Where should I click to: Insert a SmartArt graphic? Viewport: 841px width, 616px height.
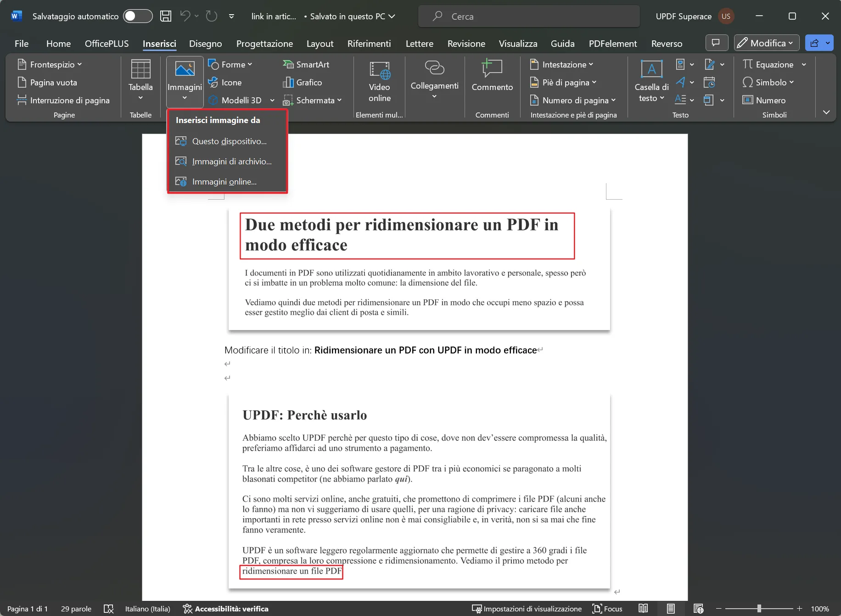pyautogui.click(x=306, y=64)
